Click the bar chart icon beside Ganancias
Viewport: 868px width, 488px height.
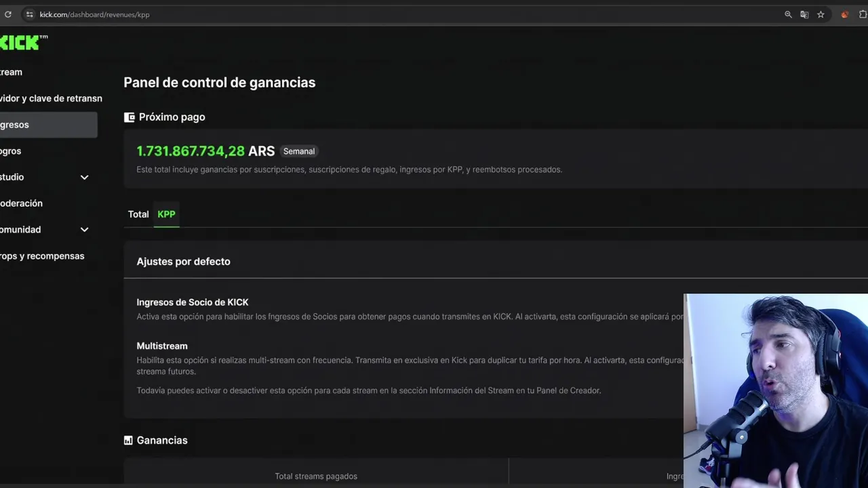pyautogui.click(x=128, y=441)
